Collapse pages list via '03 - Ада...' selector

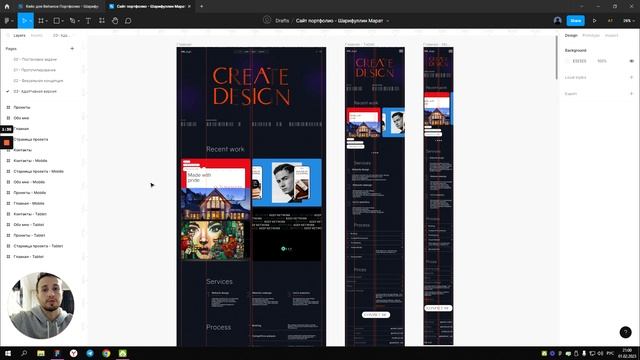coord(61,36)
